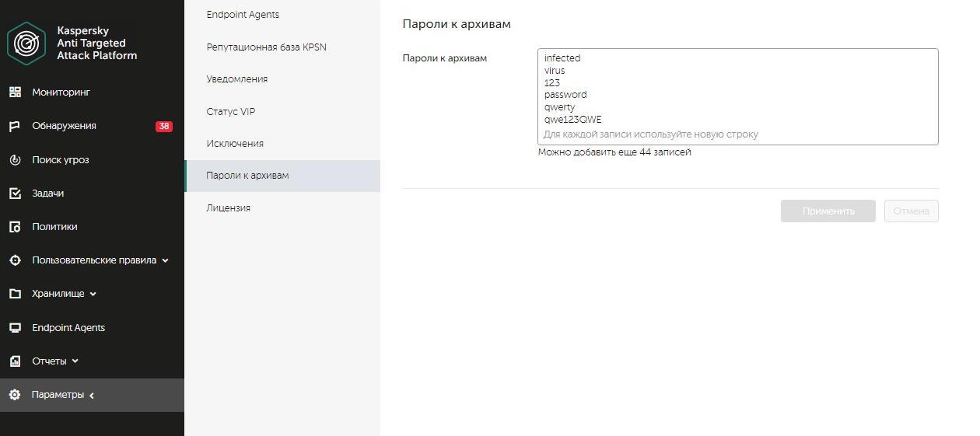Click the Отмена button

pos(911,211)
